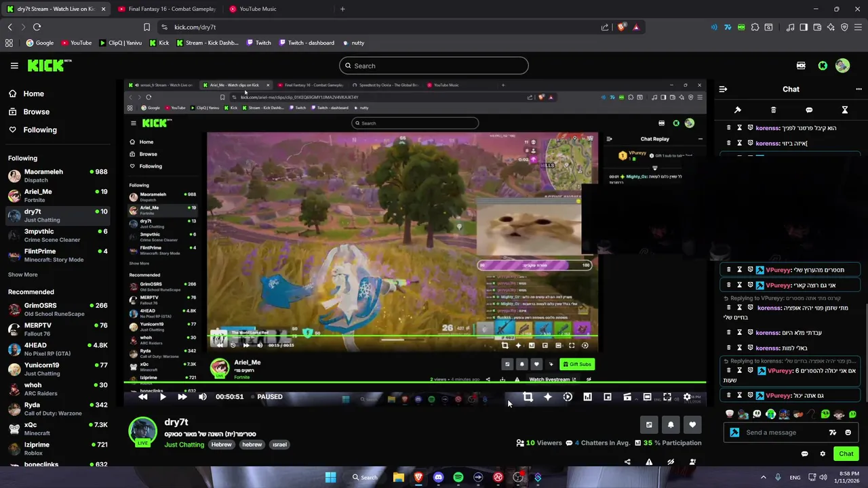Play the paused stream

(163, 397)
